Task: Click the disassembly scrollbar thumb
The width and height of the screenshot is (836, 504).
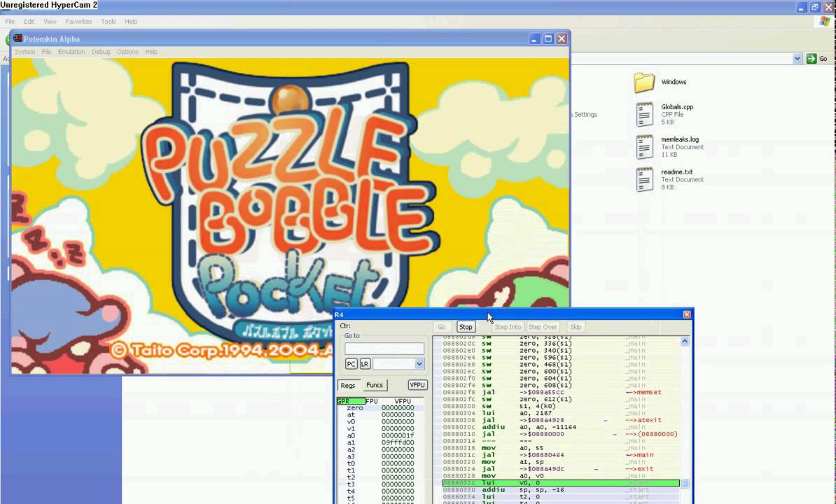Action: [x=685, y=483]
